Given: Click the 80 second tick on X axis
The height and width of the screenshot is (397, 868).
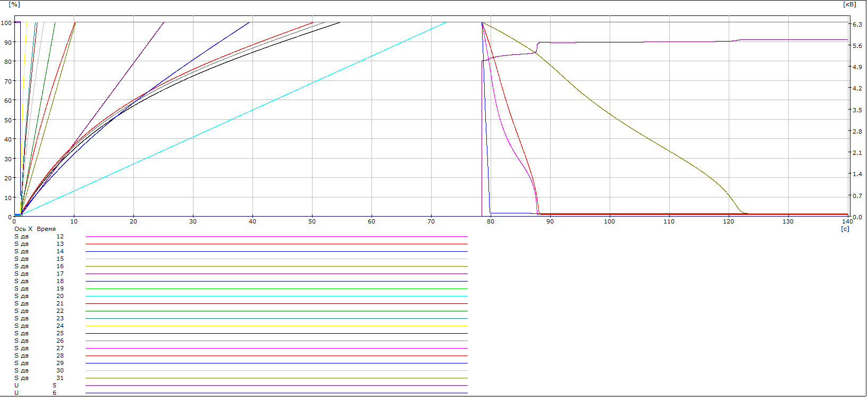Looking at the screenshot, I should (x=490, y=221).
